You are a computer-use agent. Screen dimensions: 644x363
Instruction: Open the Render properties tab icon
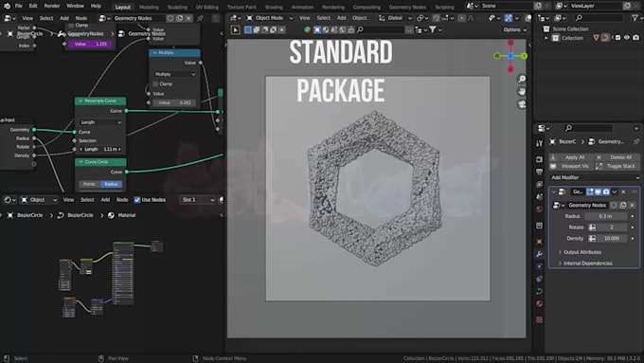click(x=539, y=159)
